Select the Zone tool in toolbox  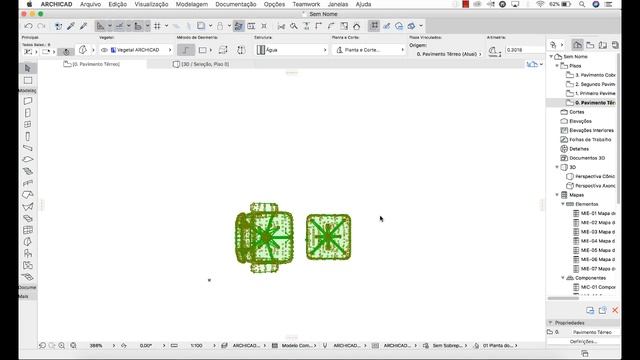(x=28, y=265)
